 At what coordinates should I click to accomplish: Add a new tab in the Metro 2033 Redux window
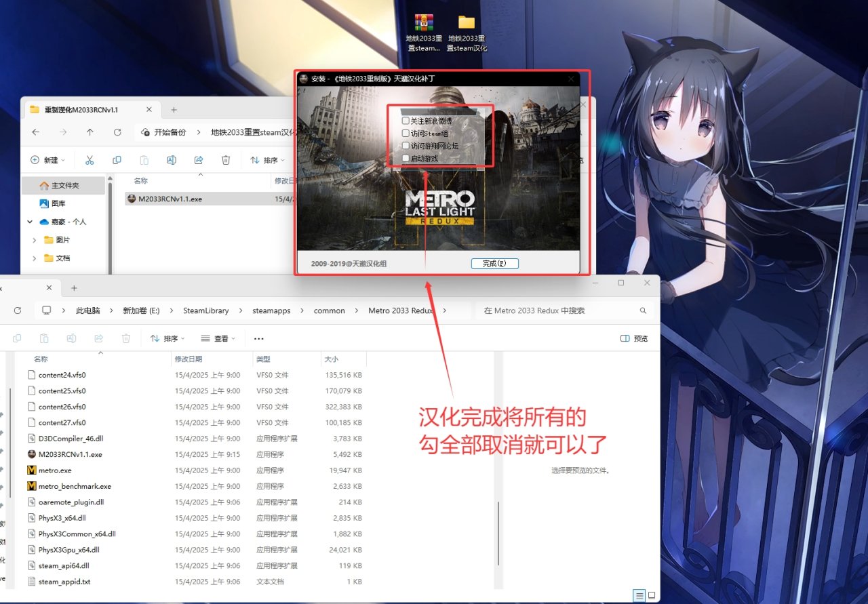coord(74,288)
